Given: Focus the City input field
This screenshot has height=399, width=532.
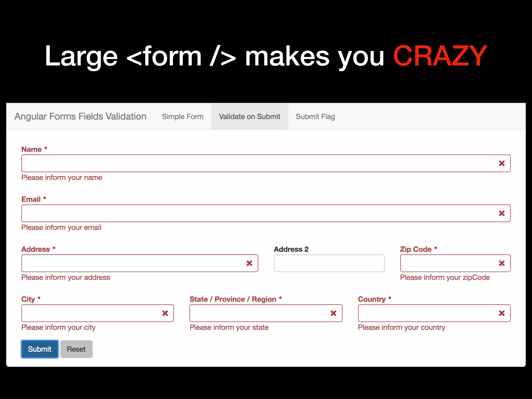Looking at the screenshot, I should (x=91, y=313).
